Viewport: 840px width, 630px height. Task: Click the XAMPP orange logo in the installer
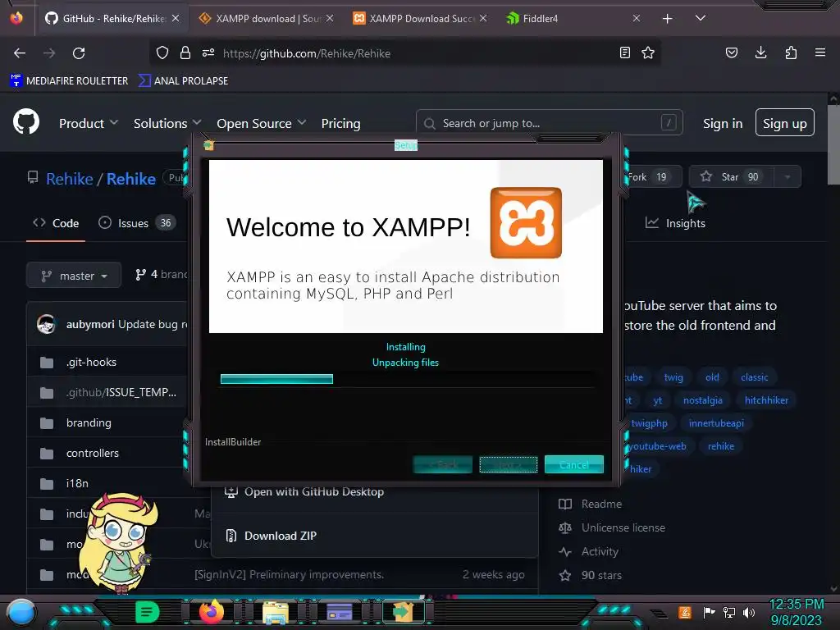tap(526, 223)
